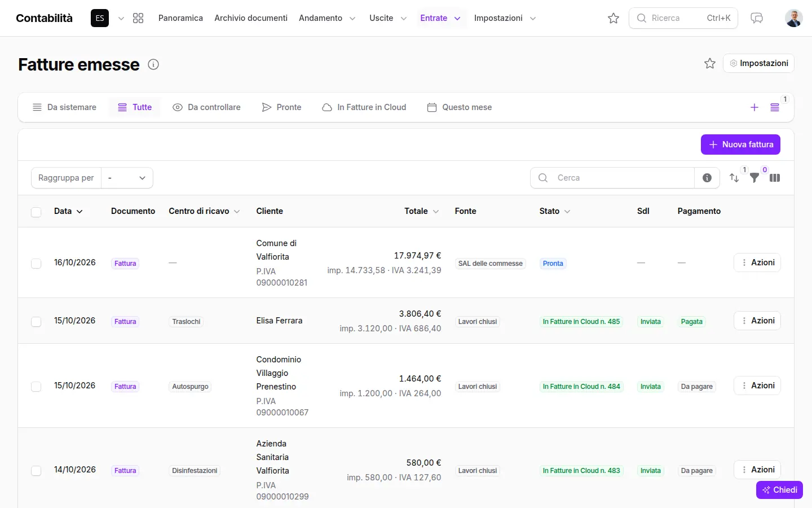Star the Fatture emesse page

click(710, 63)
